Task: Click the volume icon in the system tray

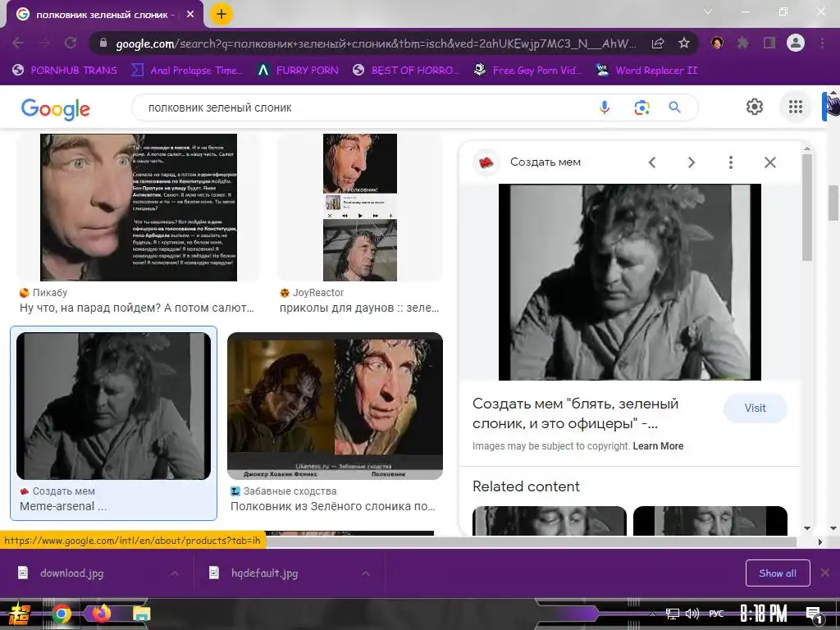Action: (692, 614)
